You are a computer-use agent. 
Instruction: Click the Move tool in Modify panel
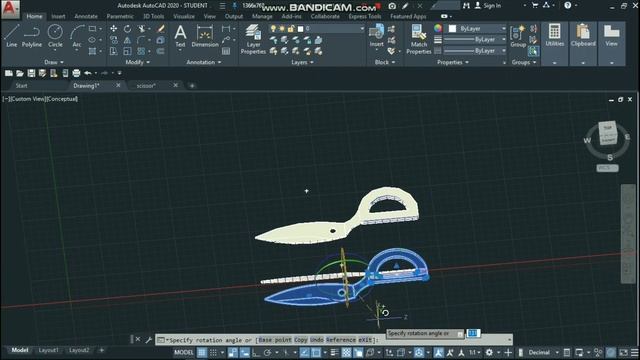(113, 29)
